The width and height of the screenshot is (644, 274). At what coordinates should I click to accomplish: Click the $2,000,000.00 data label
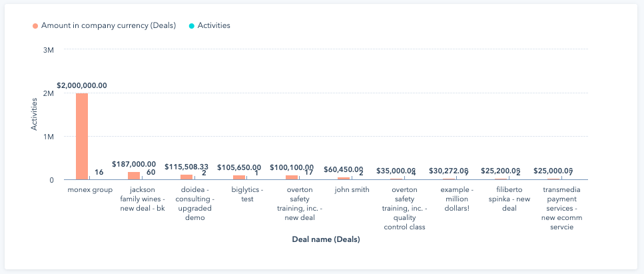(82, 85)
